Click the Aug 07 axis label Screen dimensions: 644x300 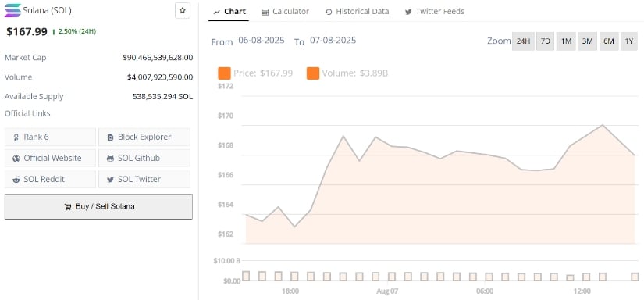coord(387,291)
